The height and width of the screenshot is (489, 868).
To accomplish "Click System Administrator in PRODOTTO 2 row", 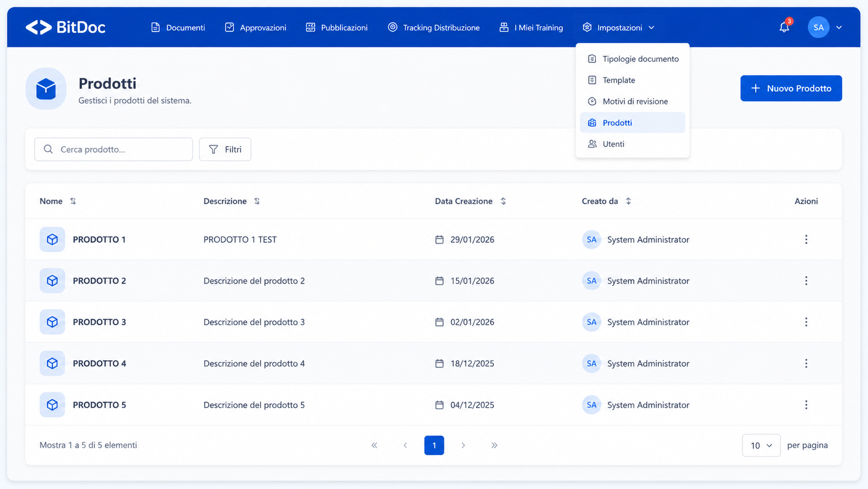I will 648,281.
